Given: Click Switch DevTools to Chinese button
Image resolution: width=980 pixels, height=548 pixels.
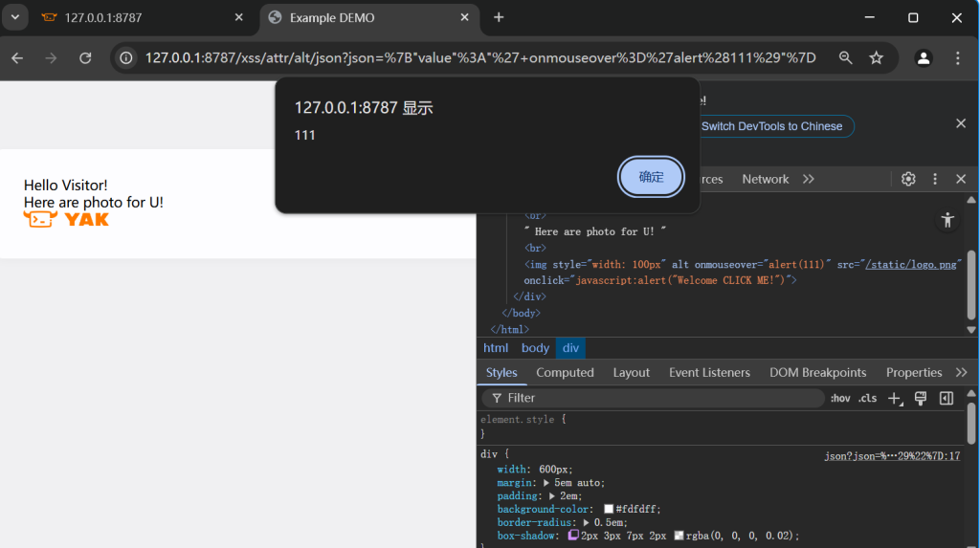Looking at the screenshot, I should coord(771,126).
